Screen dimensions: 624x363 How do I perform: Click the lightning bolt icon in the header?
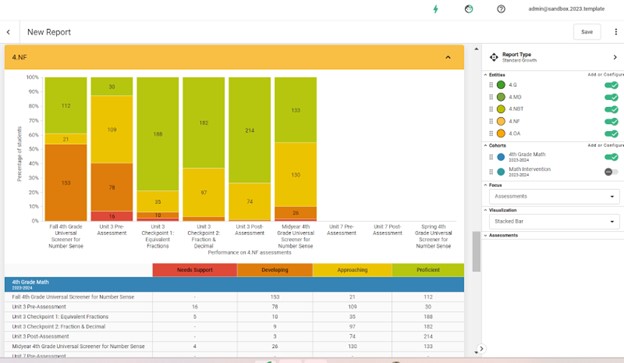tap(435, 9)
